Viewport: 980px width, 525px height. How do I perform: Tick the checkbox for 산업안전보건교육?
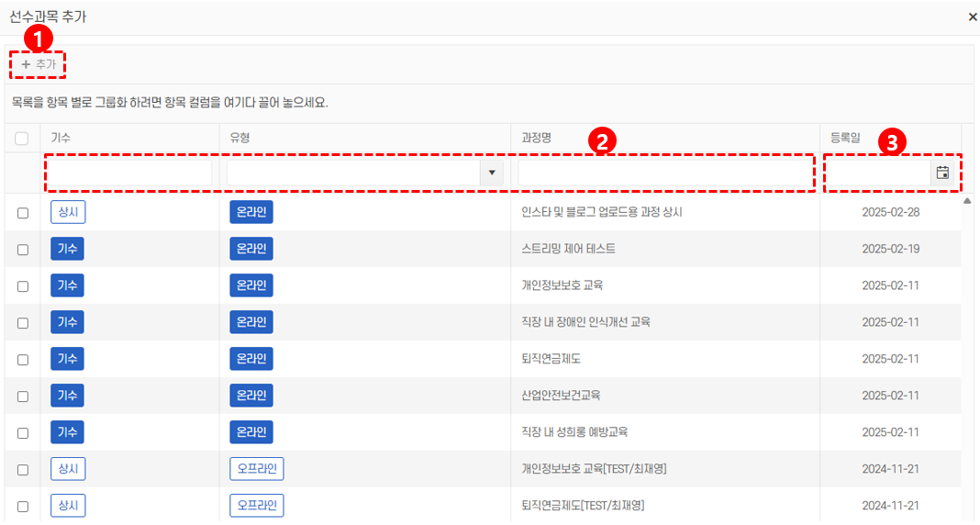[x=23, y=397]
